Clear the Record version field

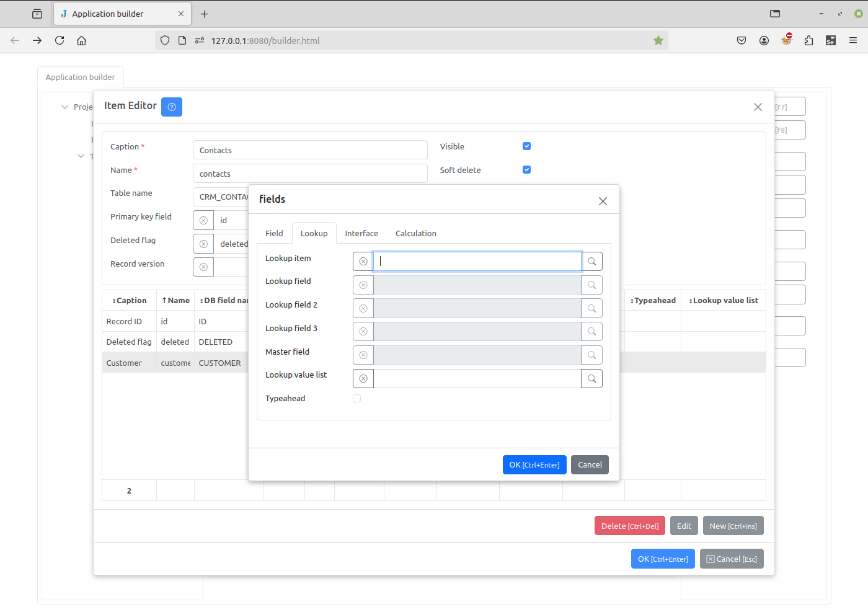pos(203,267)
